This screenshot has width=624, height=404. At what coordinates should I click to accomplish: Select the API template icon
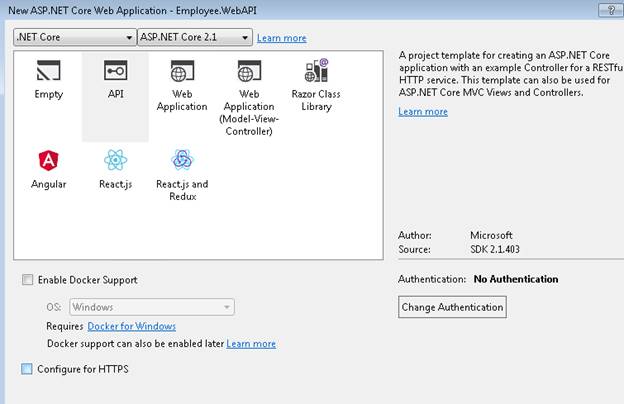[115, 70]
